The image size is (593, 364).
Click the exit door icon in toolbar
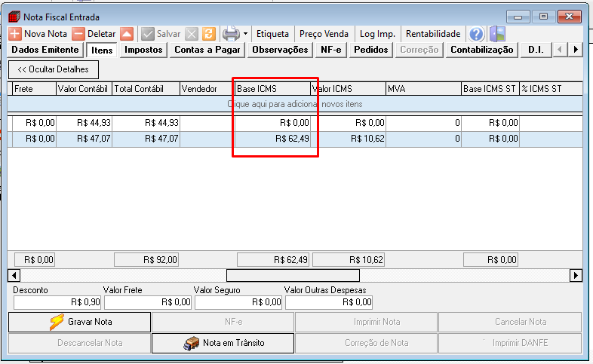497,34
